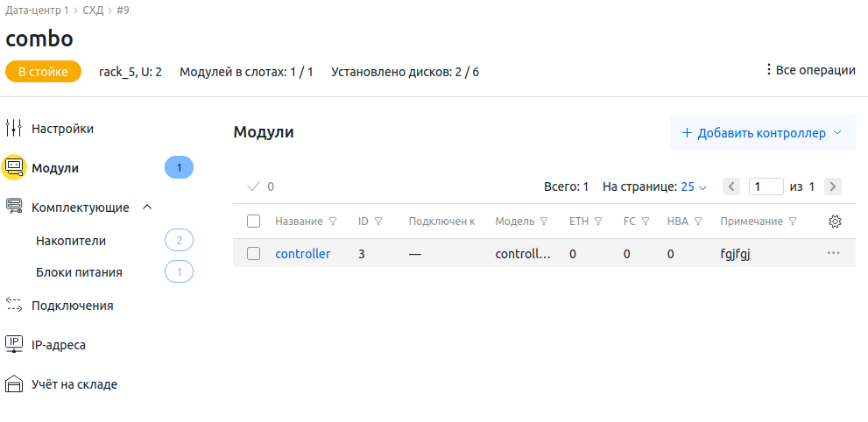Click the page number input field

766,186
